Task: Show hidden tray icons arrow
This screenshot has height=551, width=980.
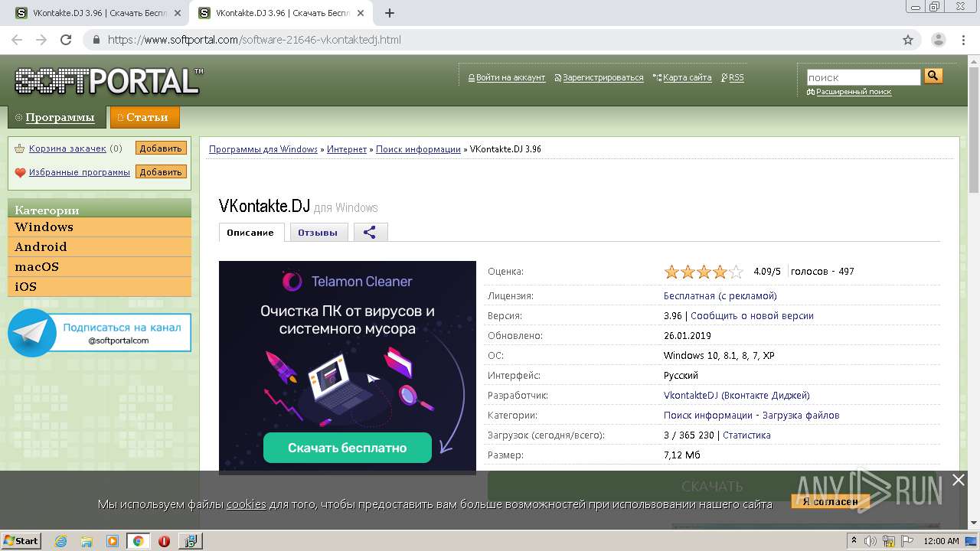Action: pos(854,541)
